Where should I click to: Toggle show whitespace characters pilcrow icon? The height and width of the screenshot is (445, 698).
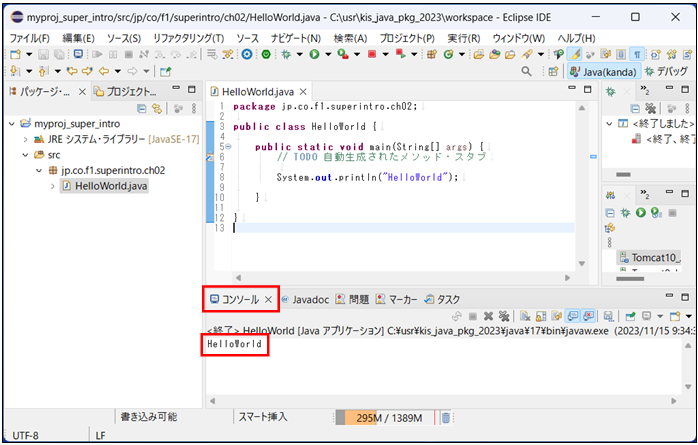pos(638,54)
